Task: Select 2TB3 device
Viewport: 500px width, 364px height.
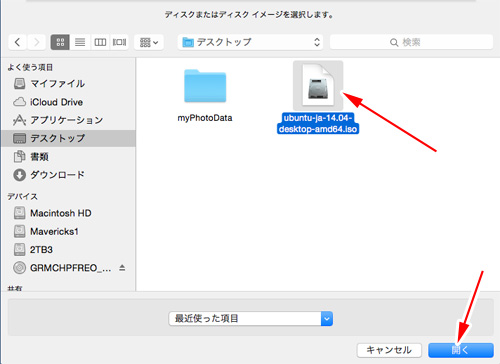Action: 68,250
